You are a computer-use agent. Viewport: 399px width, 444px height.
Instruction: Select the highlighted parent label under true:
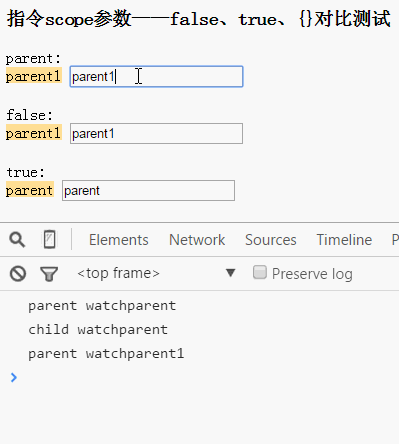tap(30, 190)
